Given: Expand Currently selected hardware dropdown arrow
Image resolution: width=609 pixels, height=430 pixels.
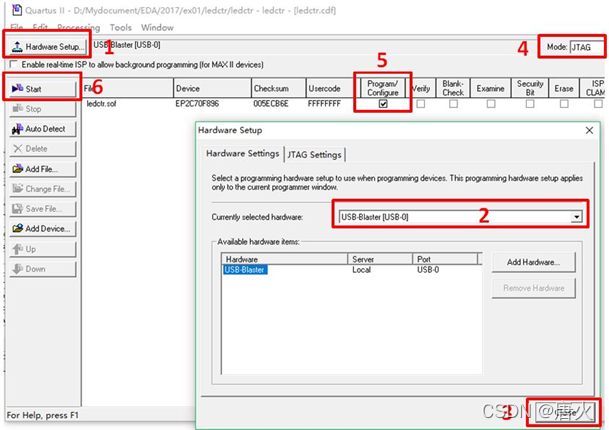Looking at the screenshot, I should click(x=577, y=217).
